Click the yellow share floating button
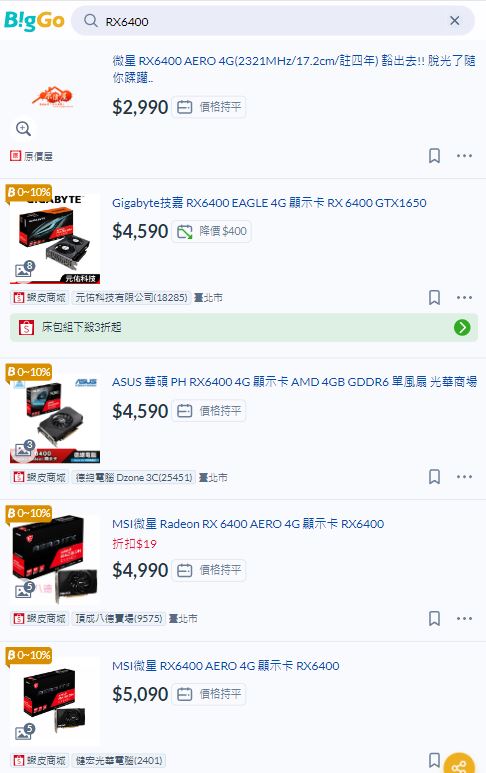Screen dimensions: 486x773 tap(459, 764)
